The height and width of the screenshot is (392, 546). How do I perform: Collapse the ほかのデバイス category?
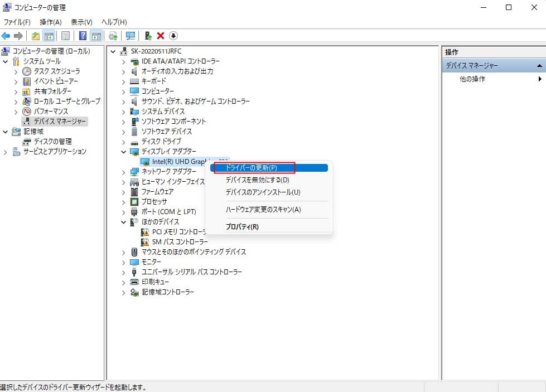123,222
